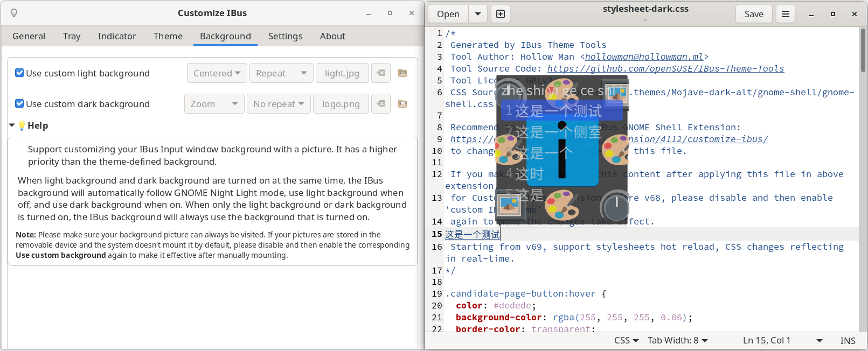Toggle INS insert mode in status bar
Image resolution: width=868 pixels, height=351 pixels.
pyautogui.click(x=848, y=340)
